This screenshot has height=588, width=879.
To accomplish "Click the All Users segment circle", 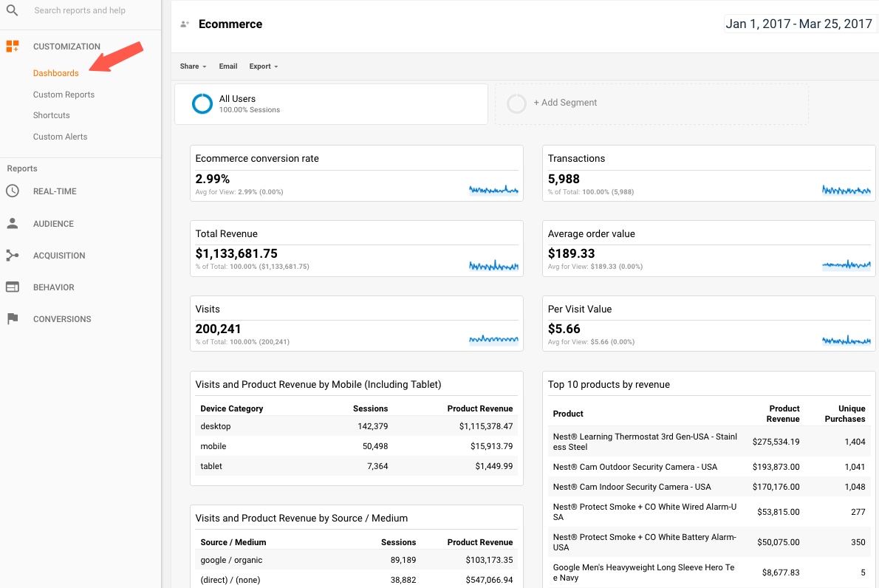I will (x=202, y=104).
